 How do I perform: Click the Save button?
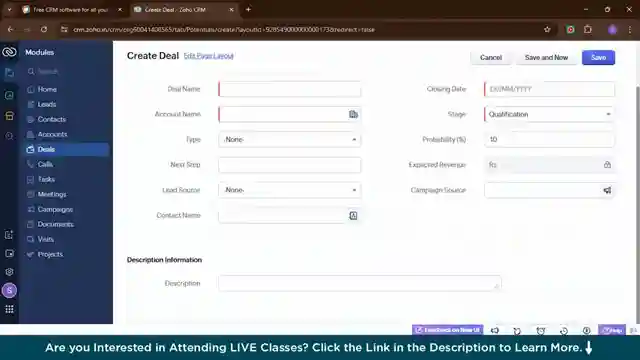coord(598,58)
